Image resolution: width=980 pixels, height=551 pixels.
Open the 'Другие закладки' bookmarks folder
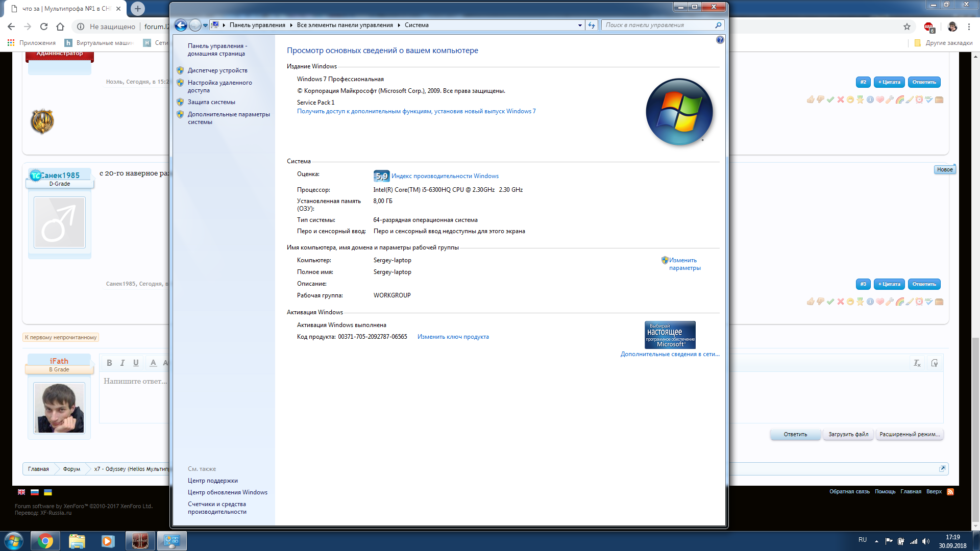pos(944,43)
